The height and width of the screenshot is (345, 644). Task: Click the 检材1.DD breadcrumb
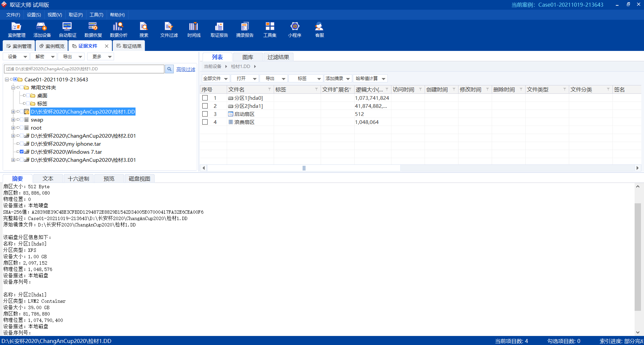pos(240,66)
